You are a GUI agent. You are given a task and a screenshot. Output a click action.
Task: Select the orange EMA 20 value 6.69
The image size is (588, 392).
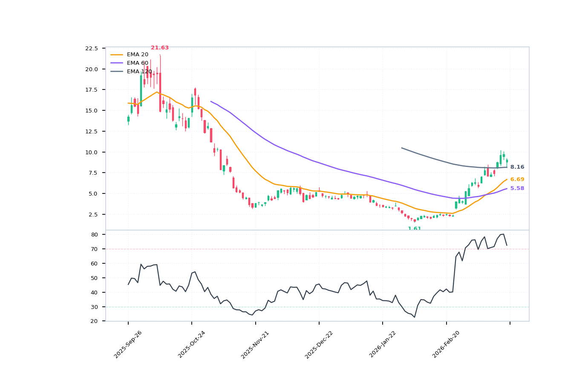pyautogui.click(x=517, y=179)
